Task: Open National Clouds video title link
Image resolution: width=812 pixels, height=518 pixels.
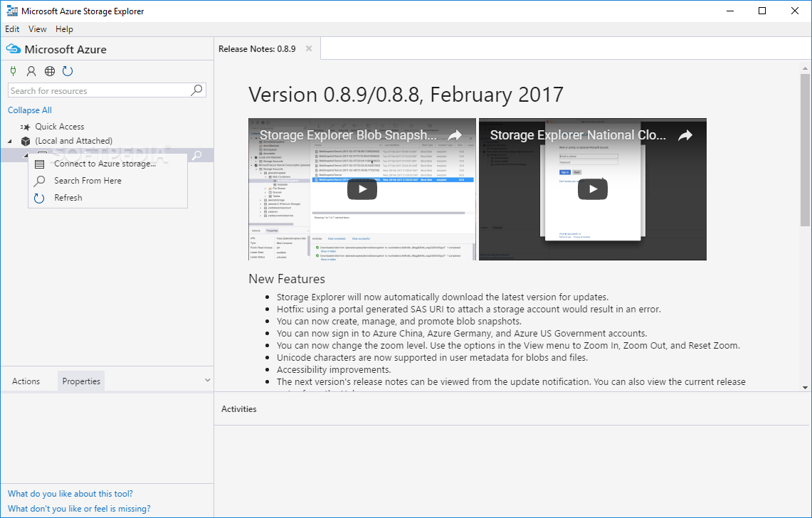Action: pos(578,135)
